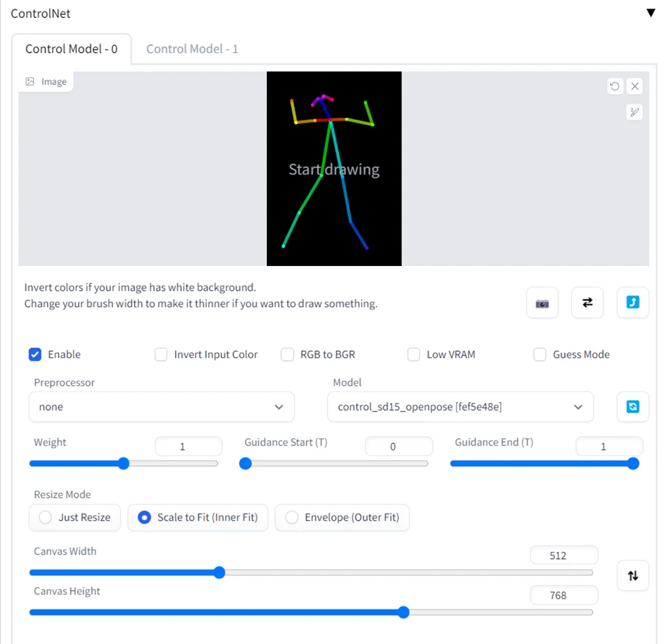Click the undo icon on the image canvas

tap(614, 87)
